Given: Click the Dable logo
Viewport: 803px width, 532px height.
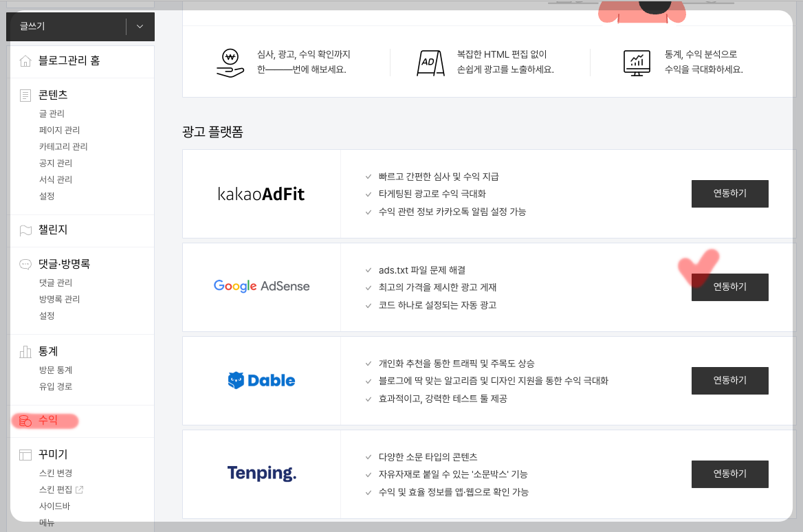Looking at the screenshot, I should [261, 380].
